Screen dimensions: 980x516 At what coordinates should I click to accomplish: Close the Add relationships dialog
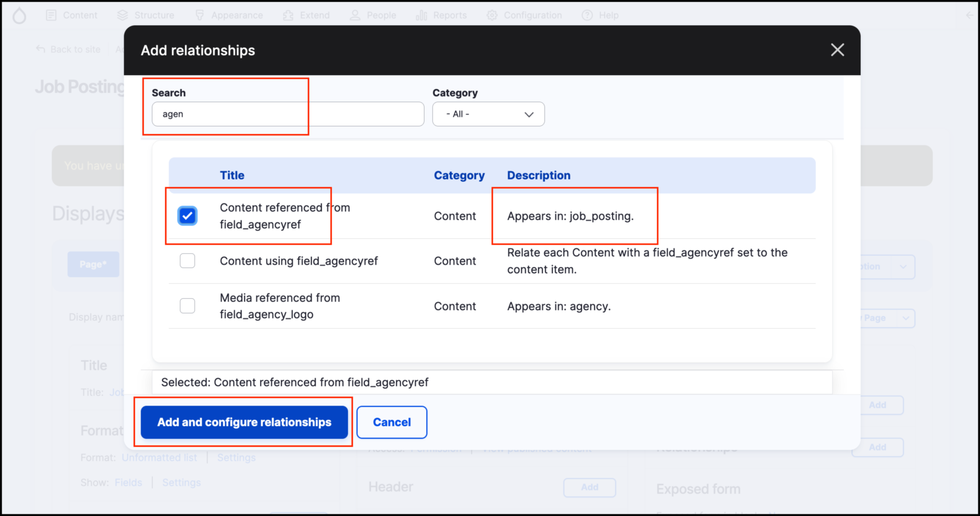coord(837,50)
